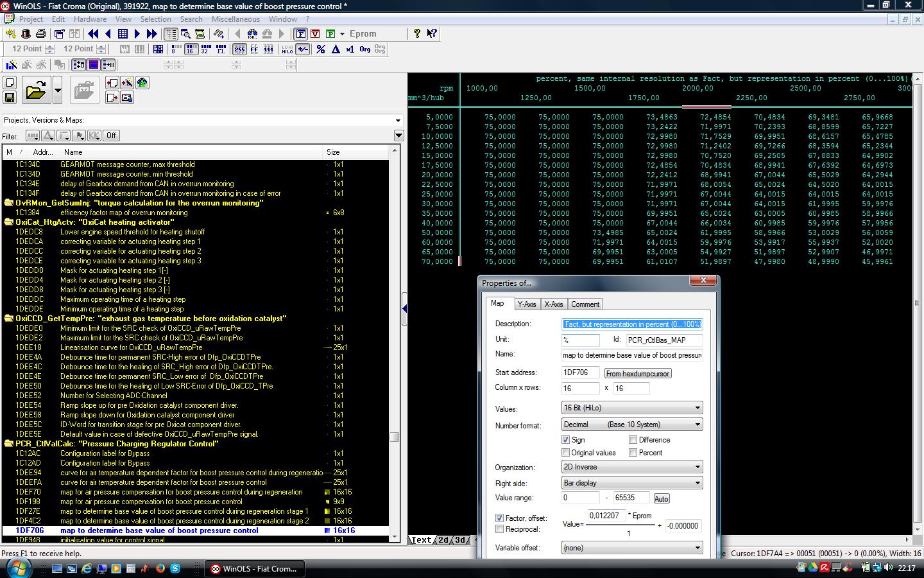The height and width of the screenshot is (578, 924).
Task: Switch to 2d view tab
Action: pyautogui.click(x=443, y=540)
